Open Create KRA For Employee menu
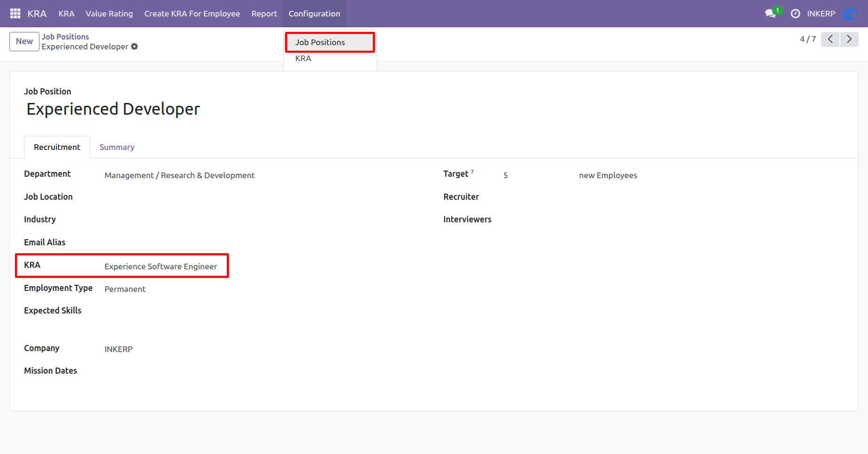Viewport: 868px width, 454px height. click(x=192, y=14)
